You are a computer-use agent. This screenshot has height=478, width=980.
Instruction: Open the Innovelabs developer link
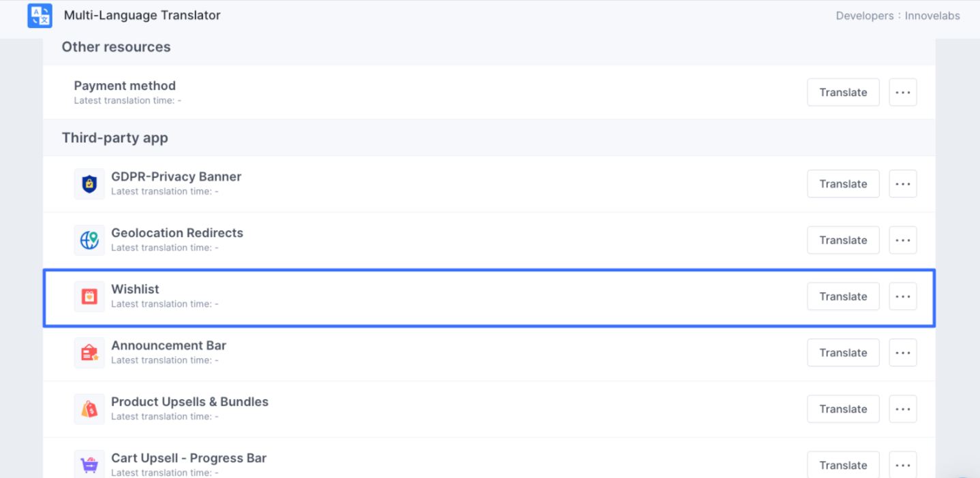(932, 15)
